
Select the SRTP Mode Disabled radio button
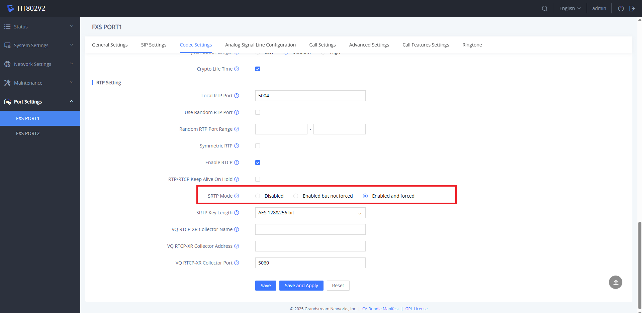point(258,196)
